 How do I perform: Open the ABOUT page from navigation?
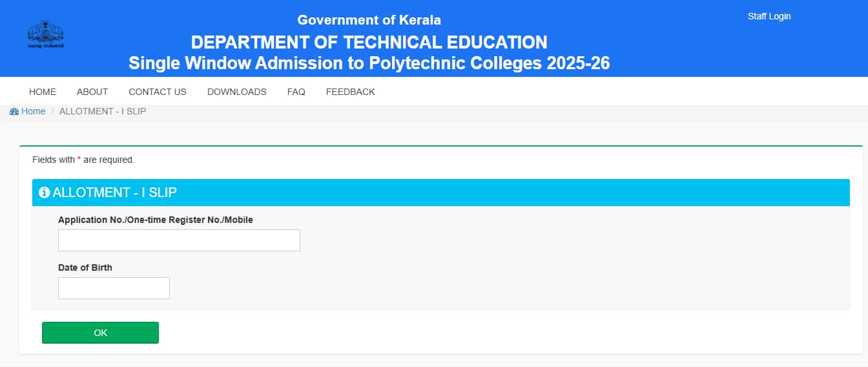[92, 92]
